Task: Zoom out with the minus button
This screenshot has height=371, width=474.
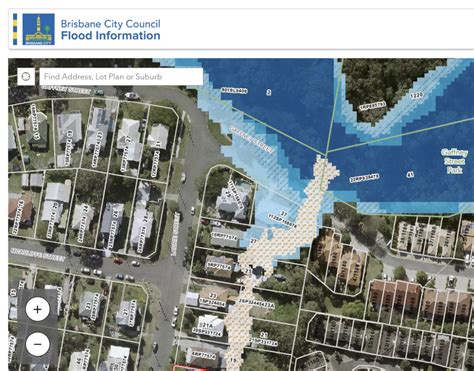Action: click(x=38, y=344)
